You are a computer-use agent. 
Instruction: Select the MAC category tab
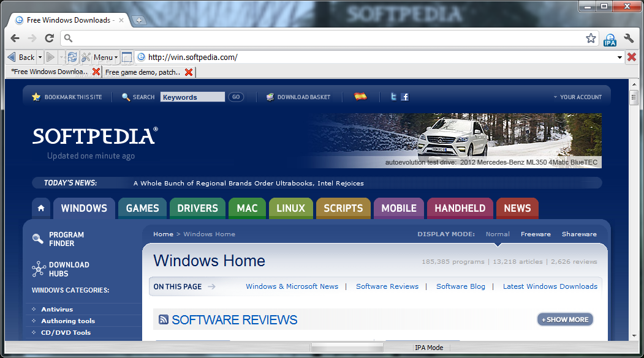coord(248,208)
